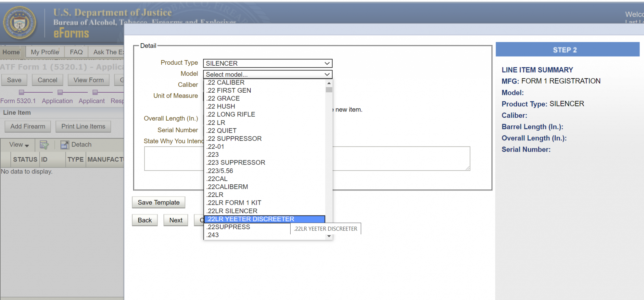
Task: Click the Add Firearm button
Action: [28, 126]
